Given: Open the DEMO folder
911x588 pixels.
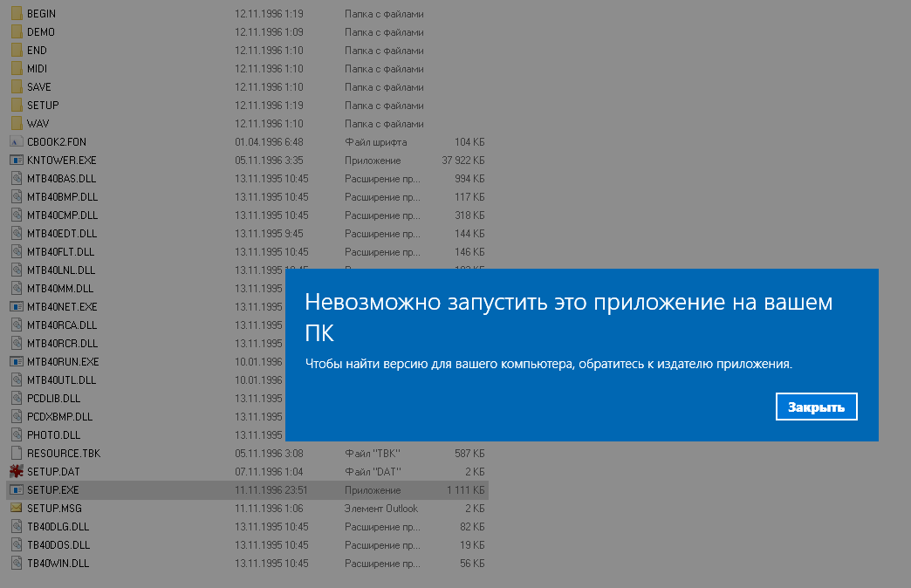Looking at the screenshot, I should 40,31.
